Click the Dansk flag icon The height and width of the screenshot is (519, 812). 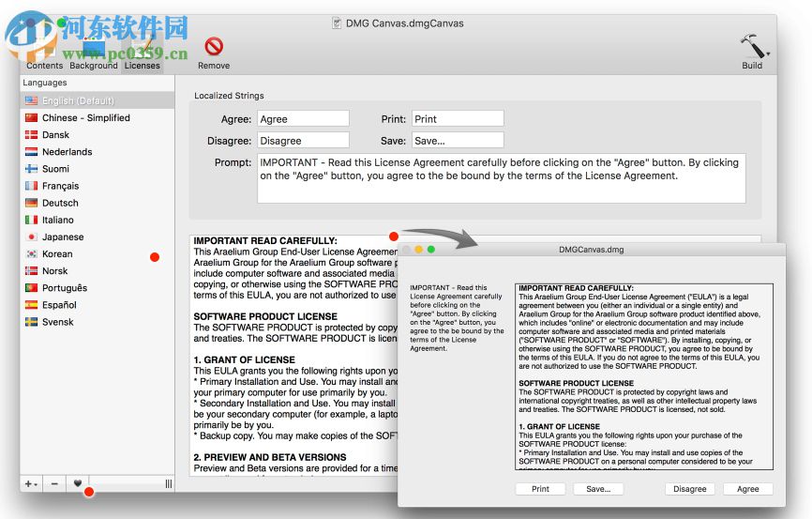click(32, 135)
